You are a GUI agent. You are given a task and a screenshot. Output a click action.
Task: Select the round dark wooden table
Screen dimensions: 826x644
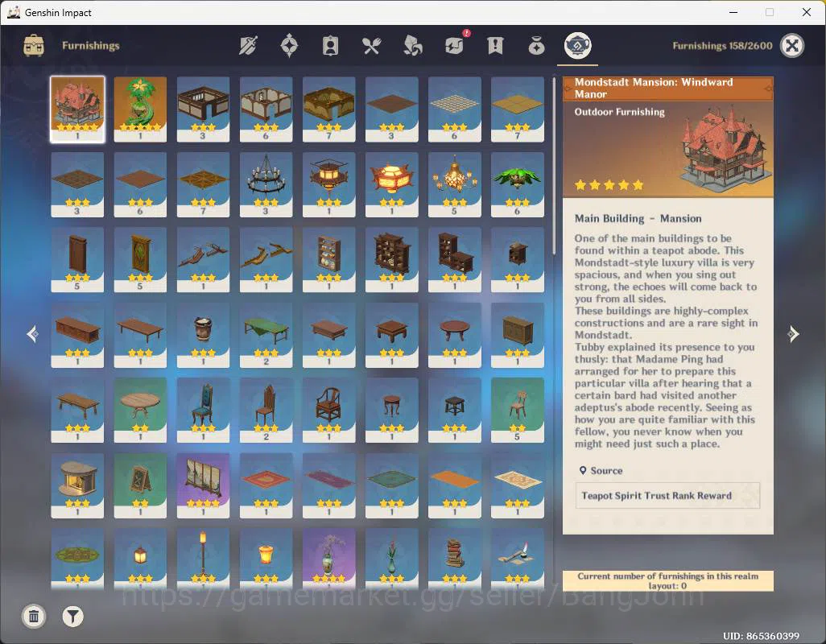pyautogui.click(x=455, y=335)
